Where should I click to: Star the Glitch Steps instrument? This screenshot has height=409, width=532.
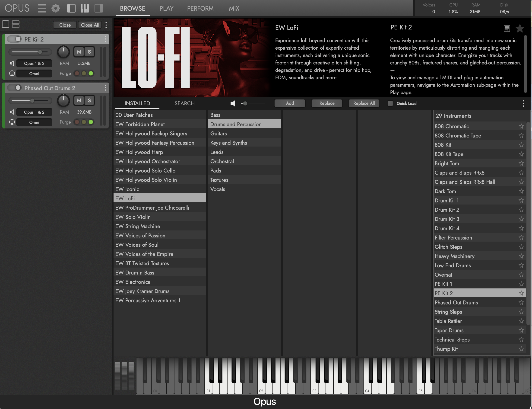click(521, 247)
